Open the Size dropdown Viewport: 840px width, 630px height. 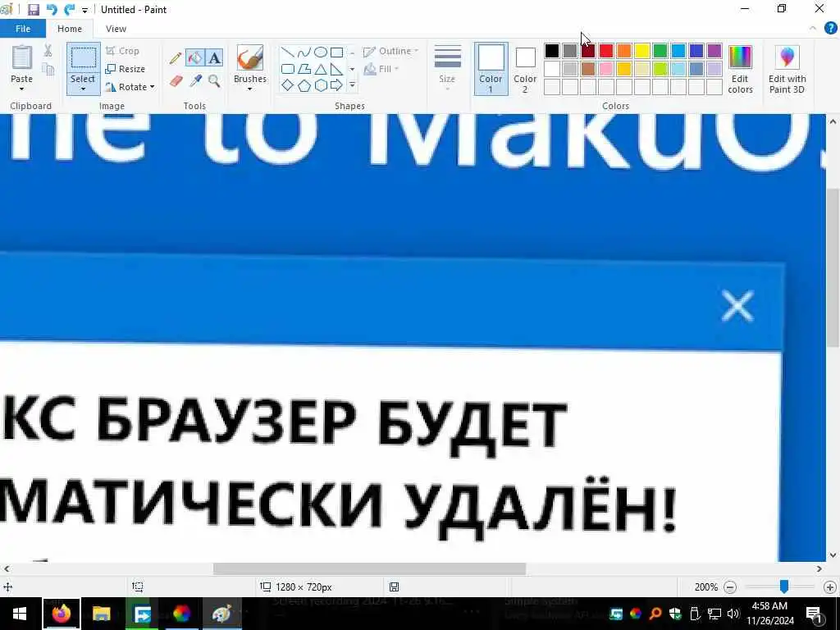447,69
